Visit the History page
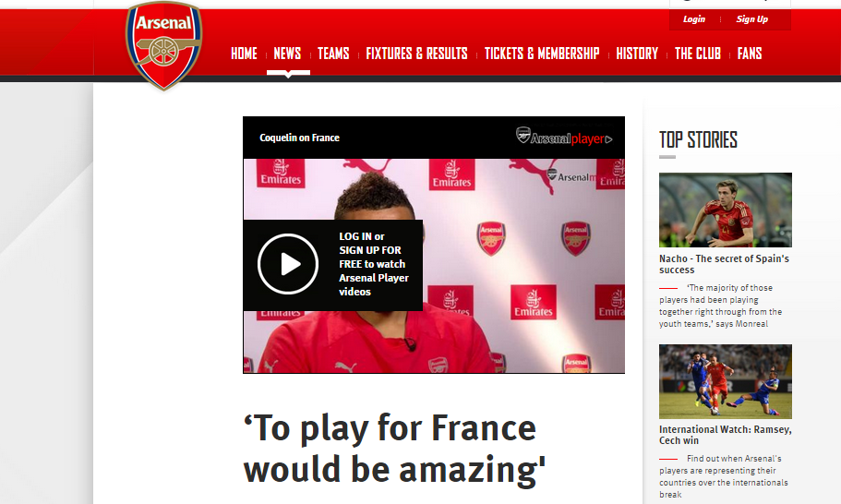Viewport: 841px width, 504px height. (x=637, y=54)
